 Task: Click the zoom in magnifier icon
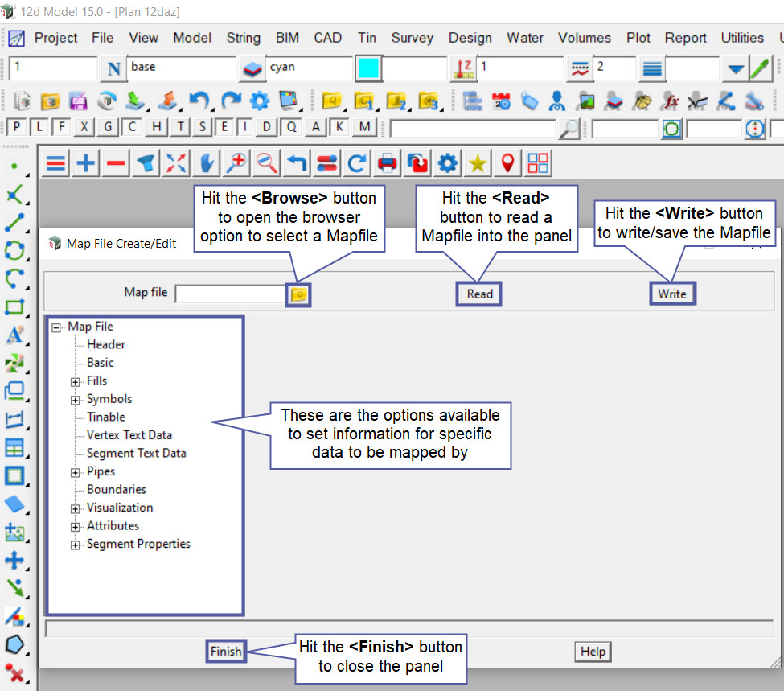236,163
